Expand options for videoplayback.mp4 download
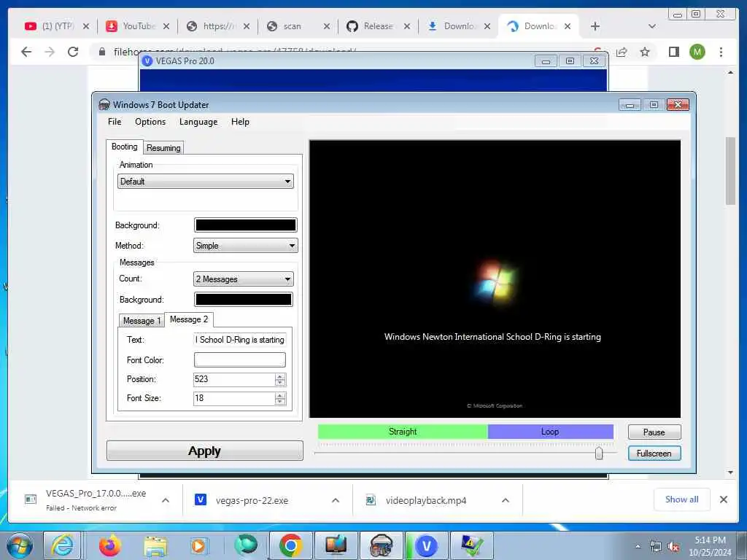This screenshot has height=560, width=747. 506,500
